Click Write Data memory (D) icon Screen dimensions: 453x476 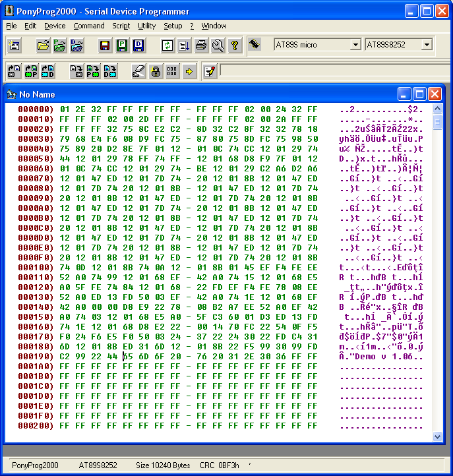point(110,72)
